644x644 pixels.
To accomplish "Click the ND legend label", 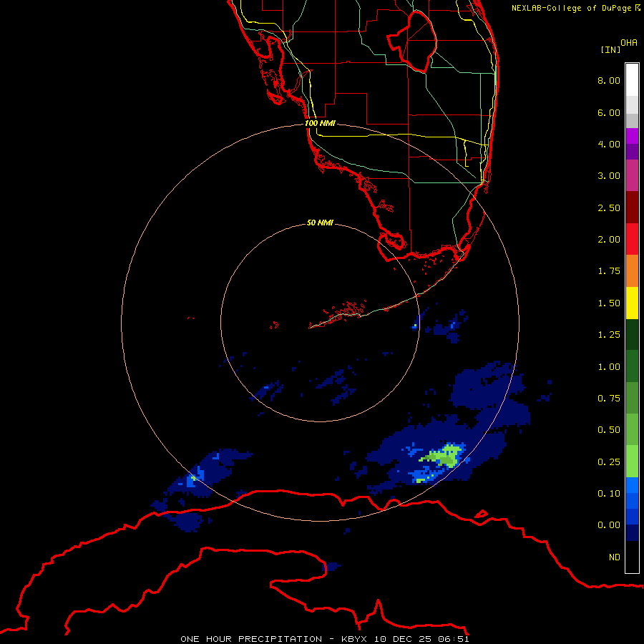I will 615,557.
